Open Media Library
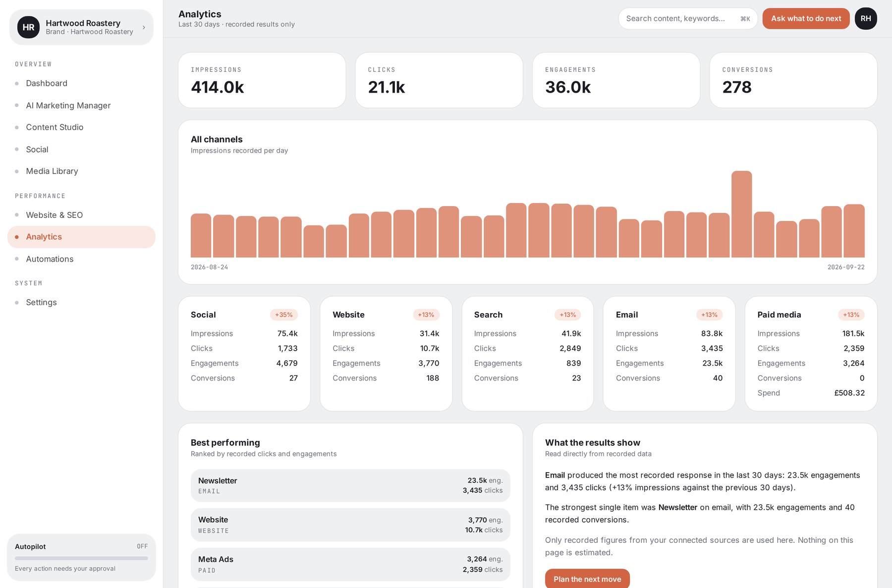Viewport: 892px width, 588px height. (81, 171)
